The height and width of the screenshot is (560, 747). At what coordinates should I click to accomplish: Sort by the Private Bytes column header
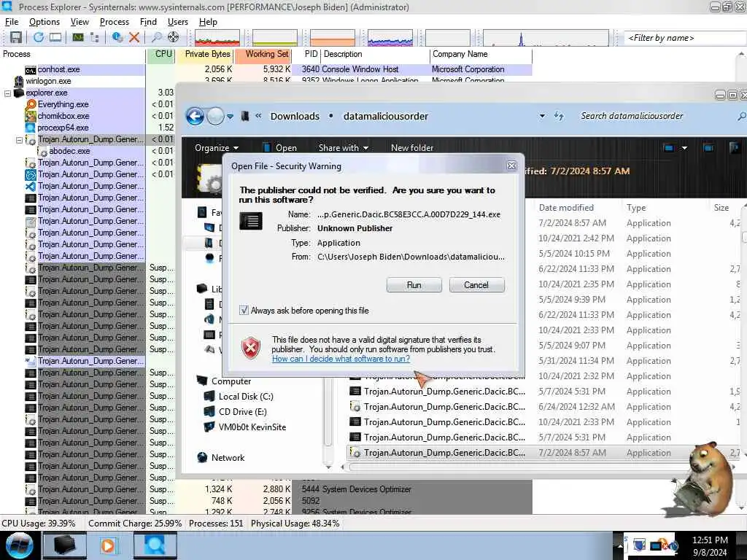click(x=205, y=54)
